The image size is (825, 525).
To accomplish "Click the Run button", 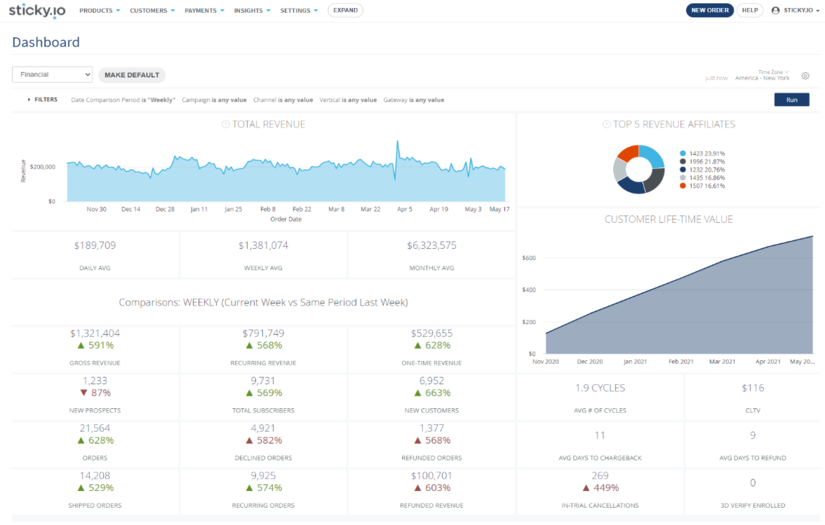I will click(x=791, y=100).
